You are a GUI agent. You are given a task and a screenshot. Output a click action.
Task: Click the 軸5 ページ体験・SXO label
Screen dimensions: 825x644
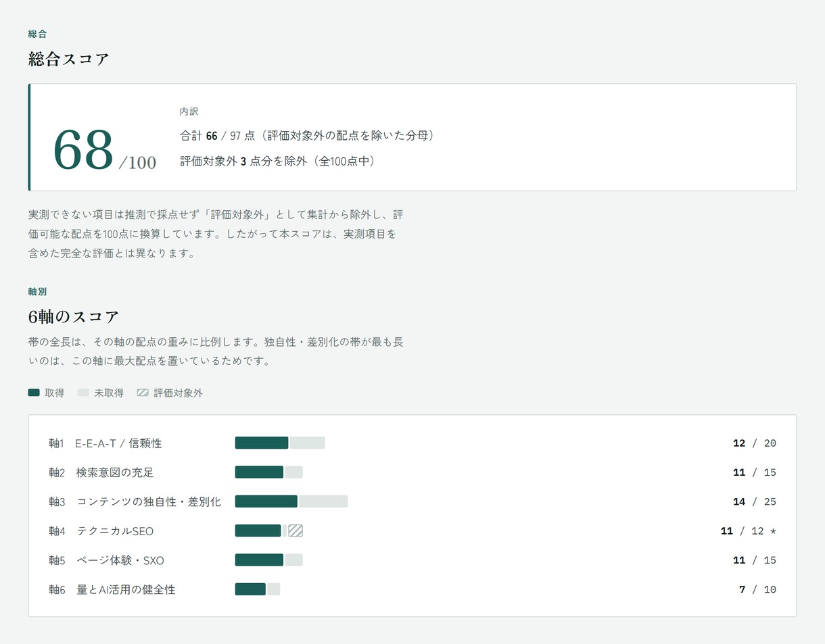[107, 560]
